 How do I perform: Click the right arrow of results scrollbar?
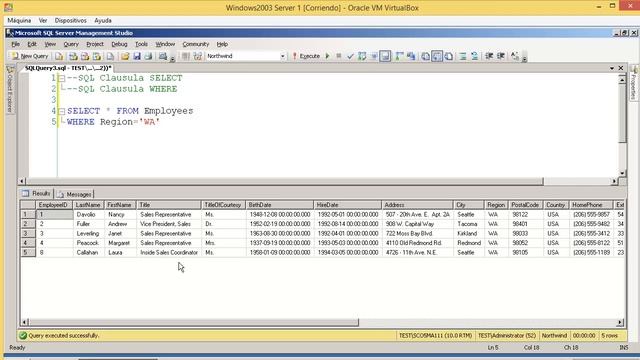point(620,322)
